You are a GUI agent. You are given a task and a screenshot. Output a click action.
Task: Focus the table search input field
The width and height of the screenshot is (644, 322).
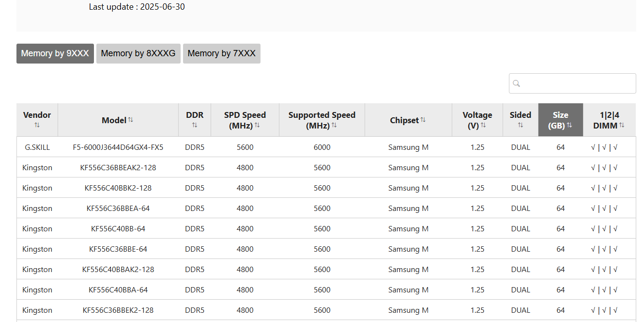point(577,83)
